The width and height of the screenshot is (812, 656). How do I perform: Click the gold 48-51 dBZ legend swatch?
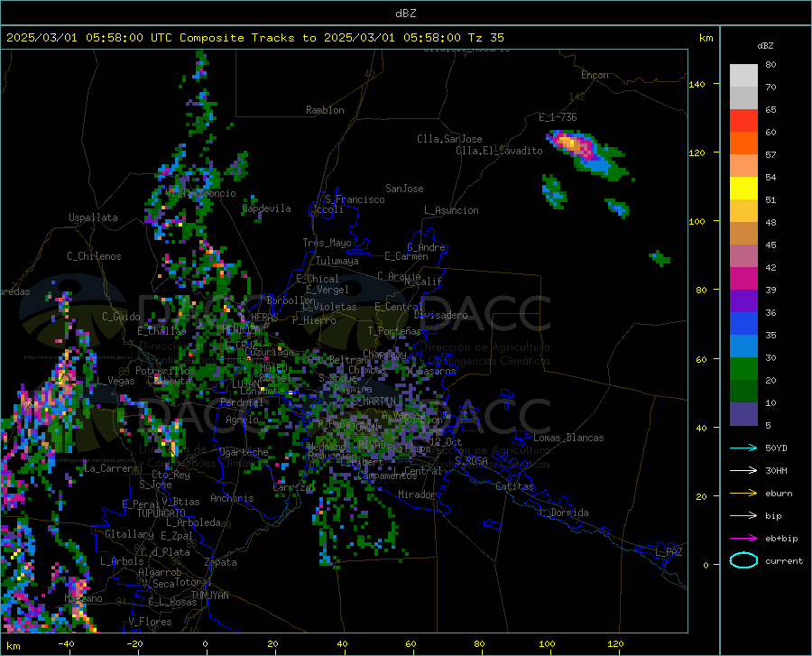click(x=743, y=211)
